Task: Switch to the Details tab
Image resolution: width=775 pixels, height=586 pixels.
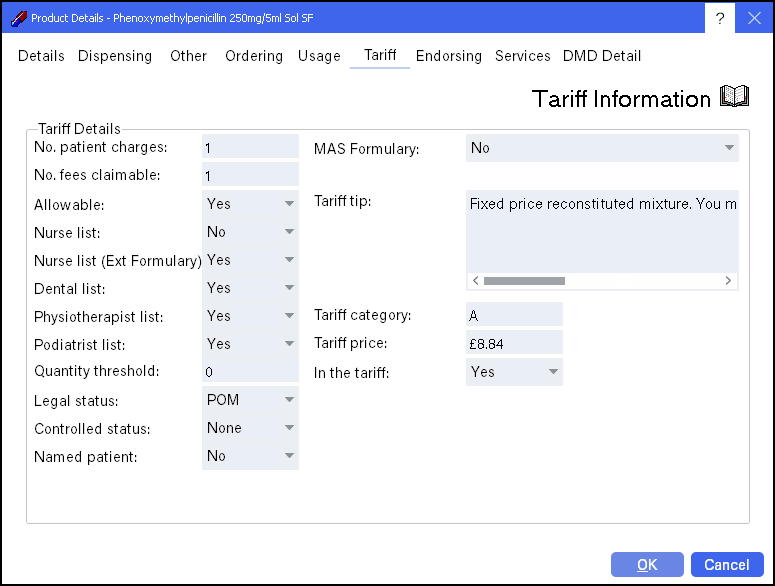Action: coord(41,56)
